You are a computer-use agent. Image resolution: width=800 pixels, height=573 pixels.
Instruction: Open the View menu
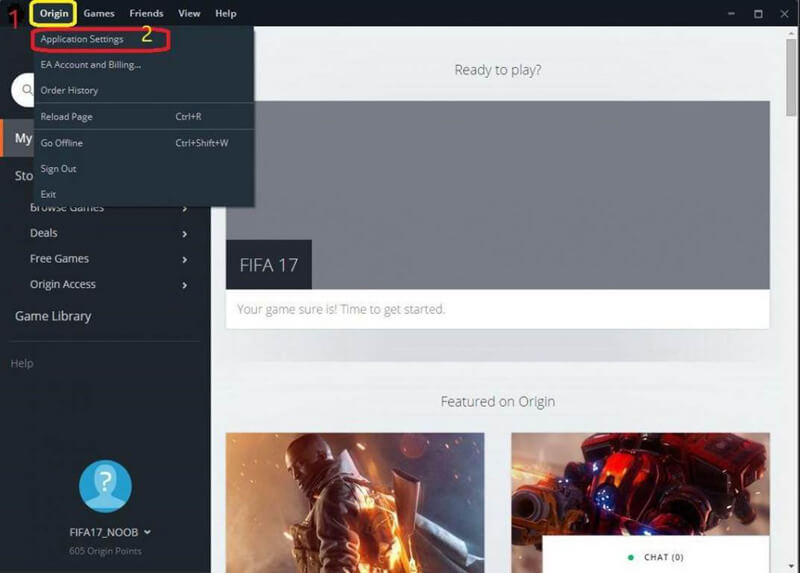189,13
